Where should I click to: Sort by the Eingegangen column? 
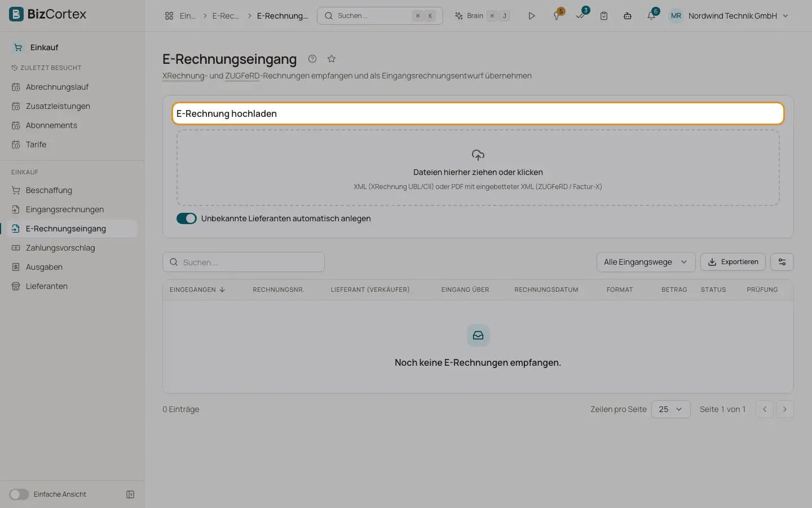tap(197, 290)
